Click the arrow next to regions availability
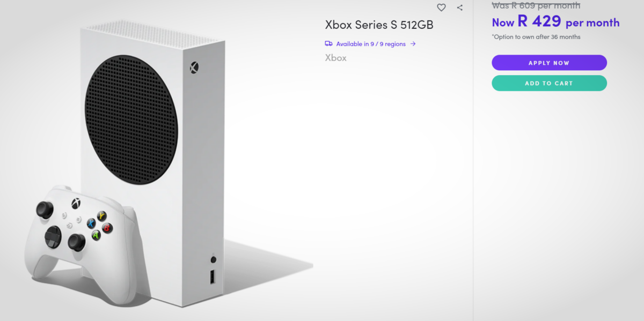Image resolution: width=644 pixels, height=321 pixels. click(413, 44)
